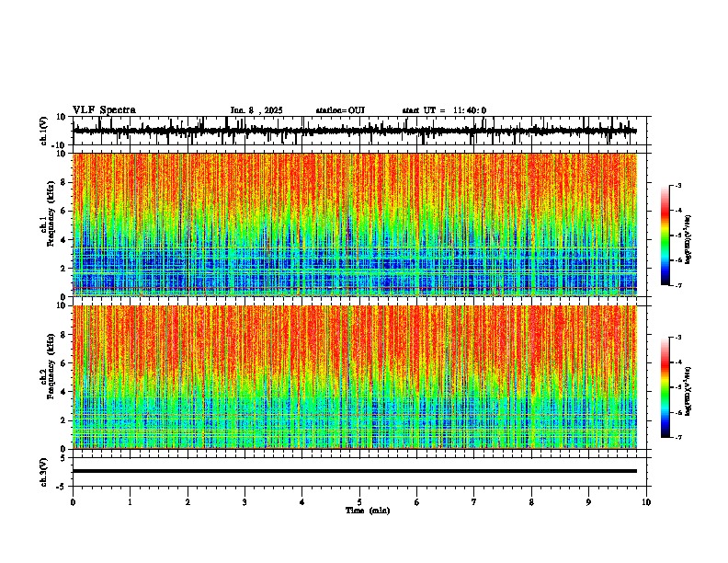This screenshot has width=728, height=563.
Task: Click the "8" tick on ch.2 frequency axis
Action: (63, 335)
